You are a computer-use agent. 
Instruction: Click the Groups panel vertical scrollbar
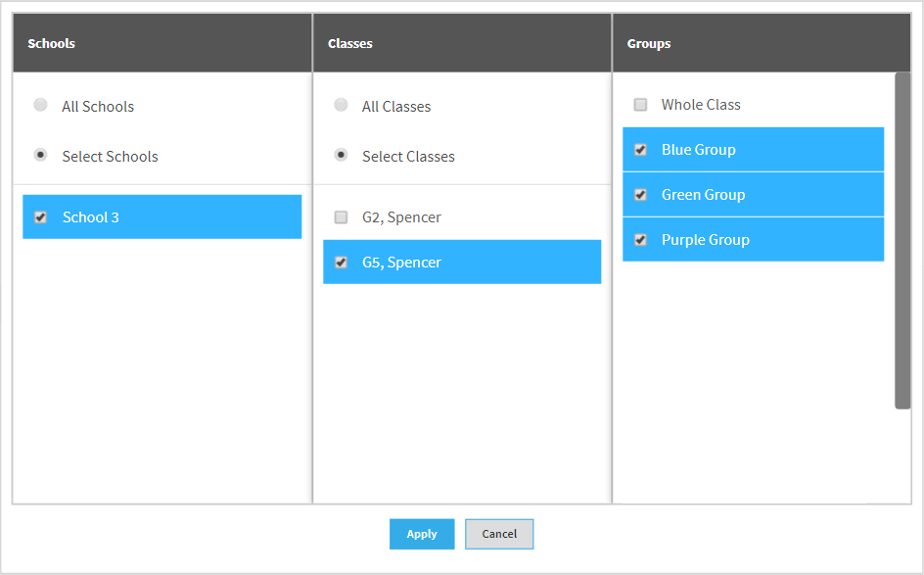coord(902,241)
